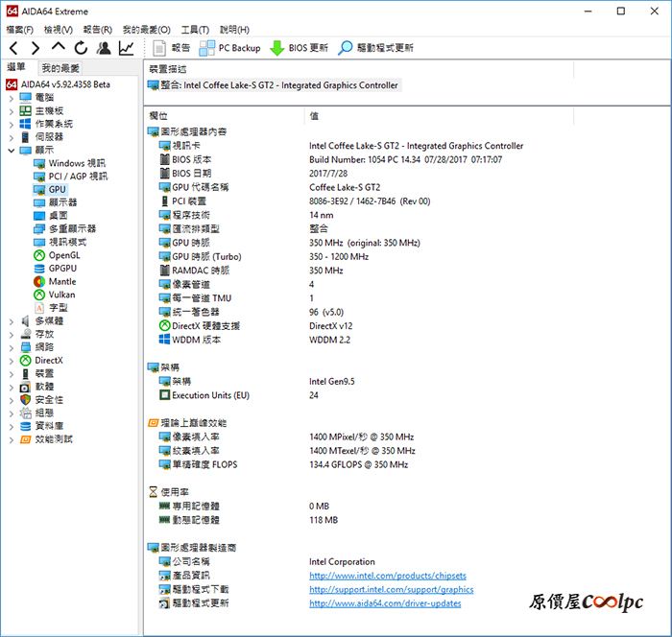Click the WDDM 版本 row
672x637 pixels.
pyautogui.click(x=254, y=340)
